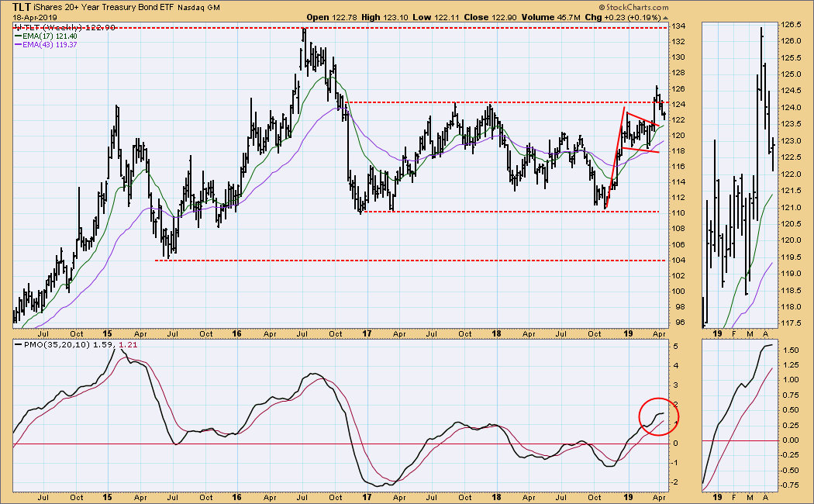Viewport: 814px width, 504px height.
Task: Click the 1.50 label on the zoom PMO axis
Action: coord(792,350)
